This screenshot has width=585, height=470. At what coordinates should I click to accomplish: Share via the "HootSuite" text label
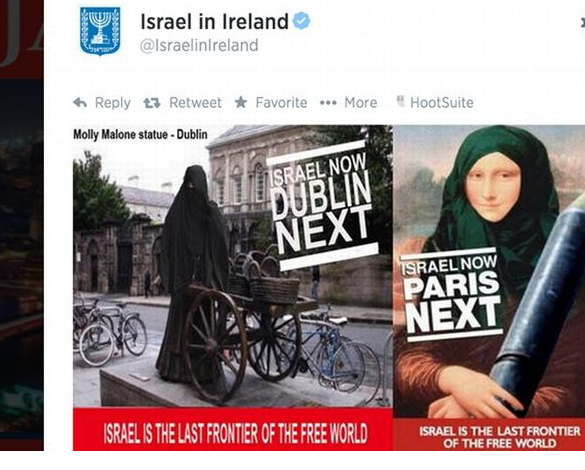[x=442, y=103]
